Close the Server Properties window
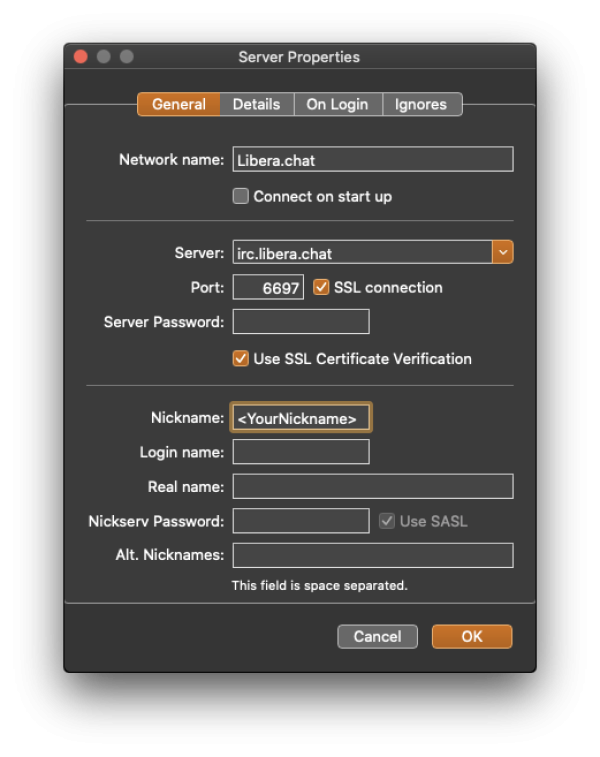The image size is (600, 757). [81, 56]
